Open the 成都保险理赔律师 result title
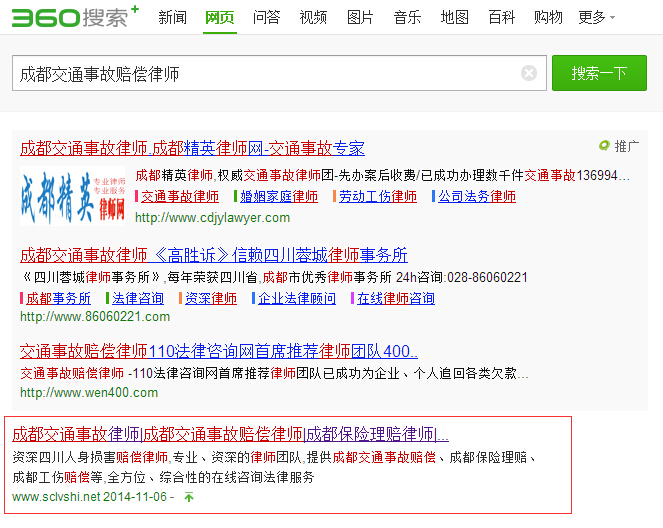 pos(230,435)
